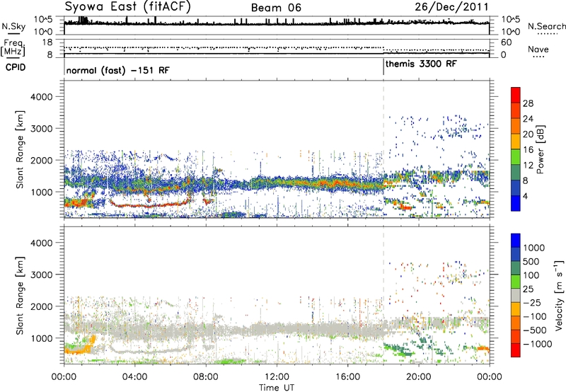Click the '-1000' Velocity colorbar value
The height and width of the screenshot is (392, 566).
pos(537,344)
